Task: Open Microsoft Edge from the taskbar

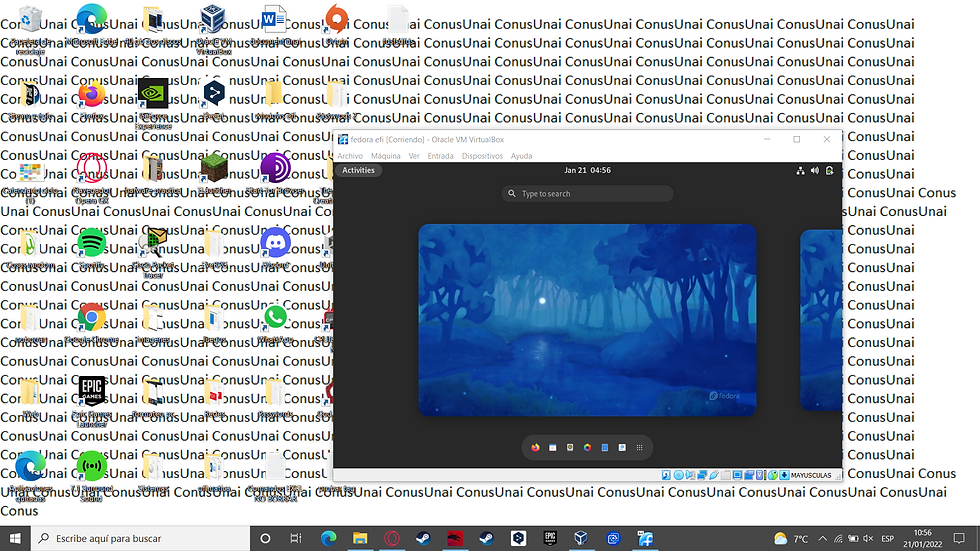Action: point(328,538)
